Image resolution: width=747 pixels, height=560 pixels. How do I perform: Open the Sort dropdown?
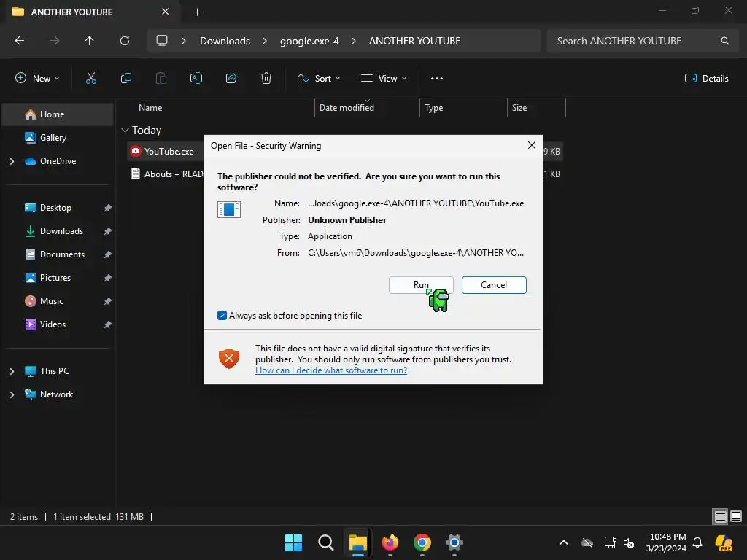coord(319,79)
